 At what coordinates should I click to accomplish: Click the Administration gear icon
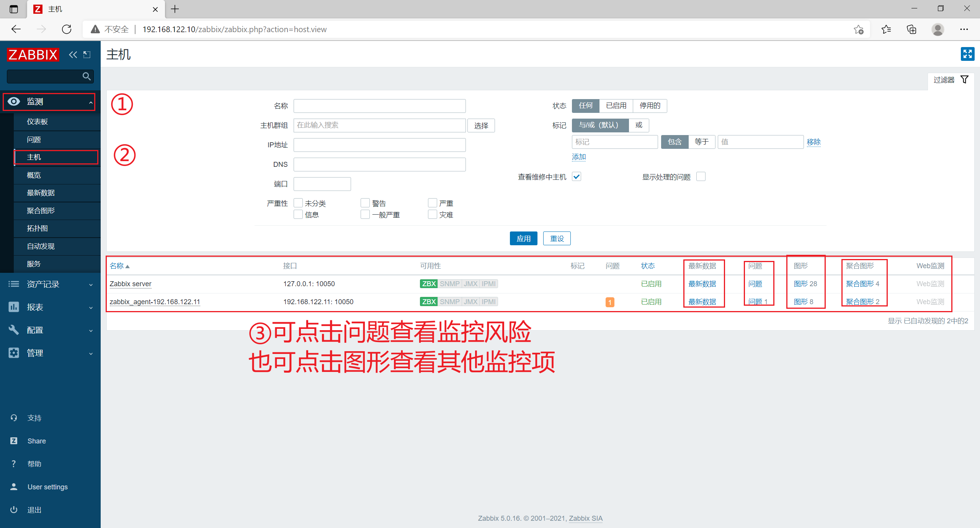[x=14, y=353]
